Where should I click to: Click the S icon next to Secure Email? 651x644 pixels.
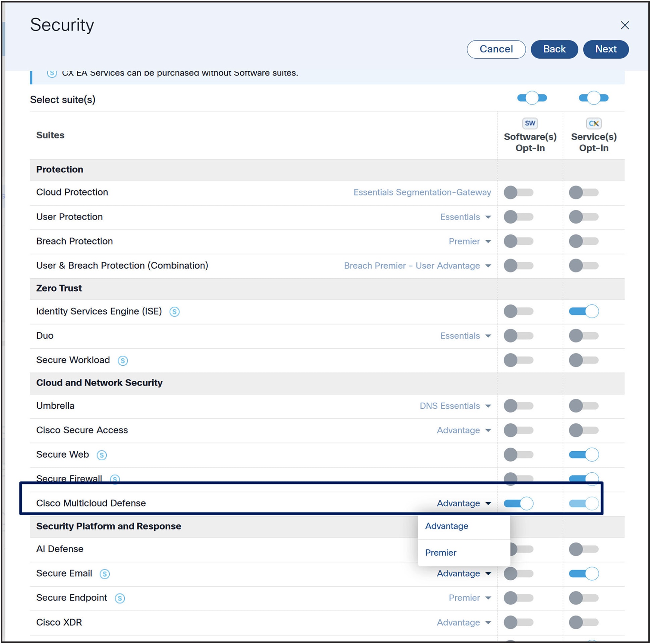[104, 574]
